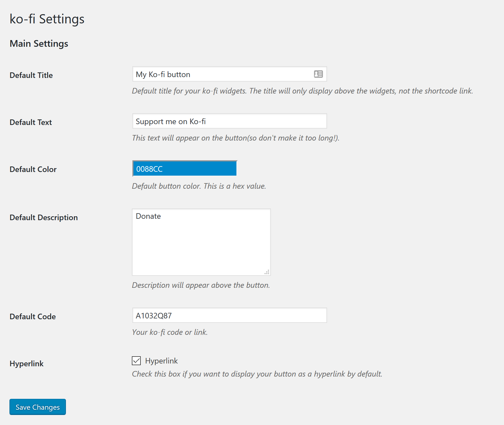Image resolution: width=504 pixels, height=425 pixels.
Task: Click the bold 'Hyperlink' row label on the left
Action: pyautogui.click(x=26, y=363)
